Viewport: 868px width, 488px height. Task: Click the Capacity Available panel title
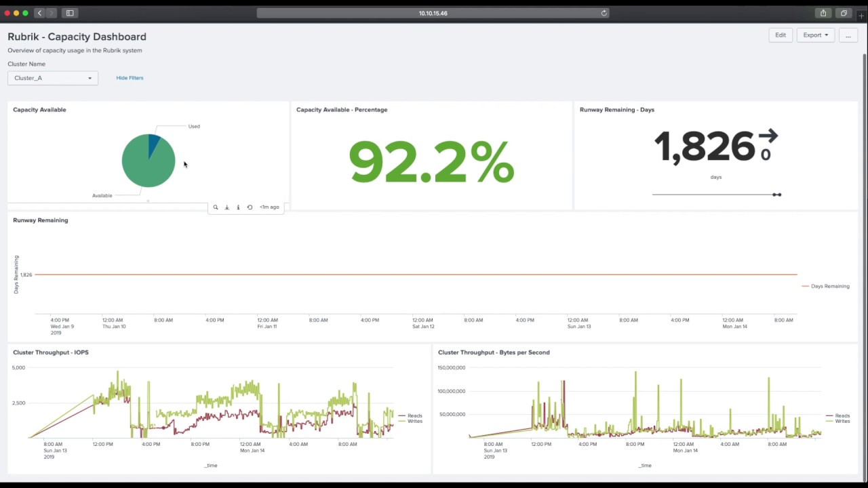coord(39,110)
